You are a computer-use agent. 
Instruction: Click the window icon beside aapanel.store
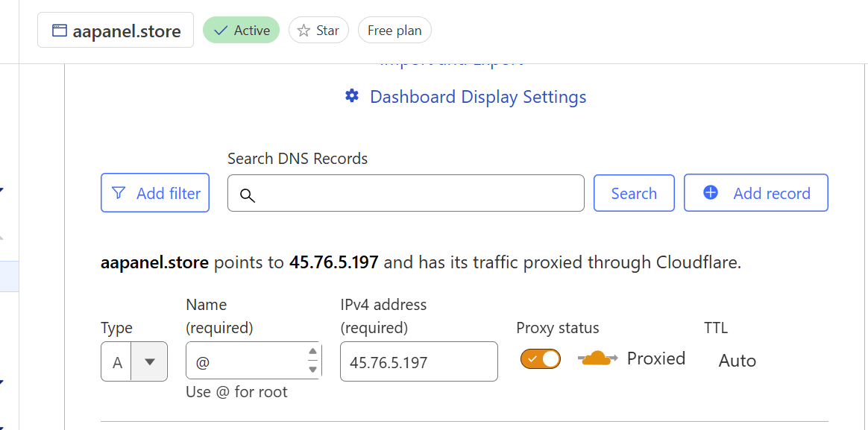point(60,31)
